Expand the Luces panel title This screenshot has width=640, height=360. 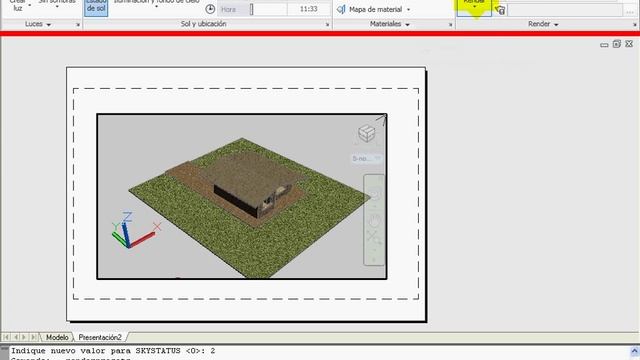coord(38,24)
